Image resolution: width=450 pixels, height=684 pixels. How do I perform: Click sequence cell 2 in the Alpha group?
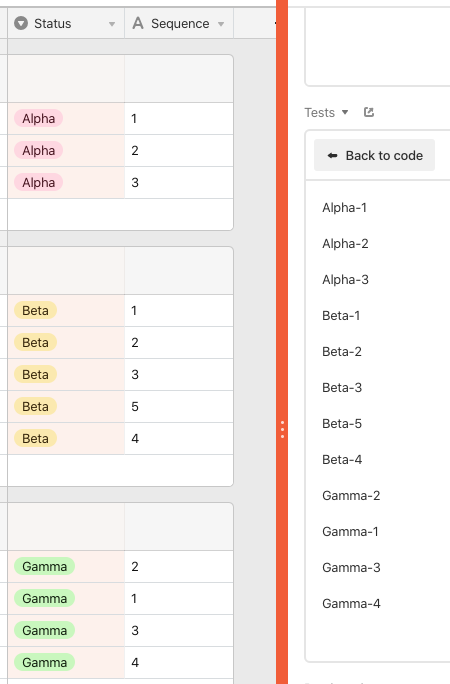179,150
